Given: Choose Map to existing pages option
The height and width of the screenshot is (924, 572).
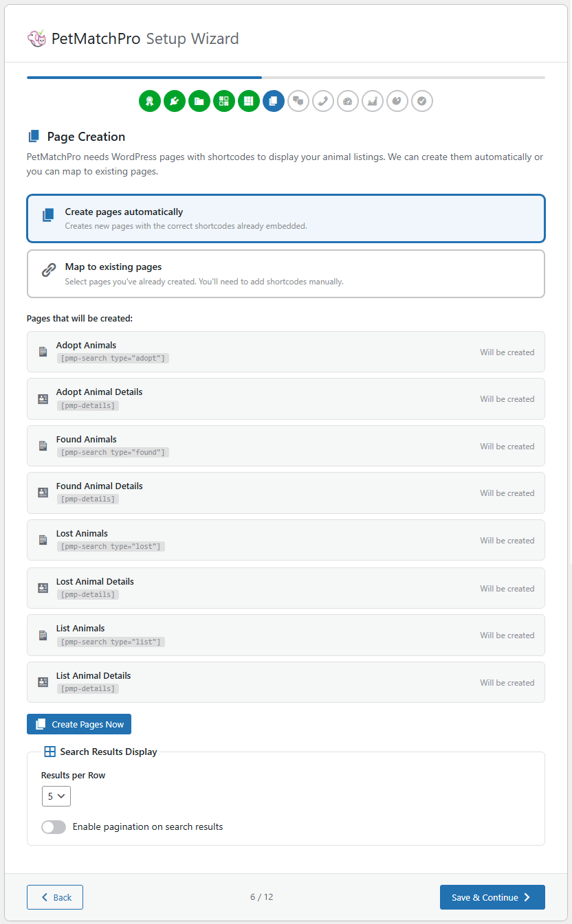Looking at the screenshot, I should (286, 273).
